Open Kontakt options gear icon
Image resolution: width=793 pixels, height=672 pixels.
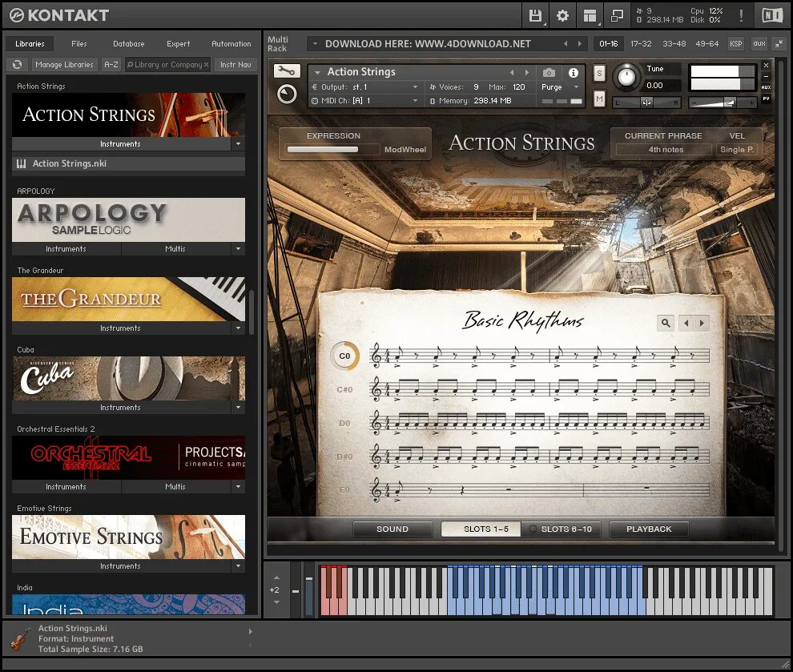tap(562, 16)
